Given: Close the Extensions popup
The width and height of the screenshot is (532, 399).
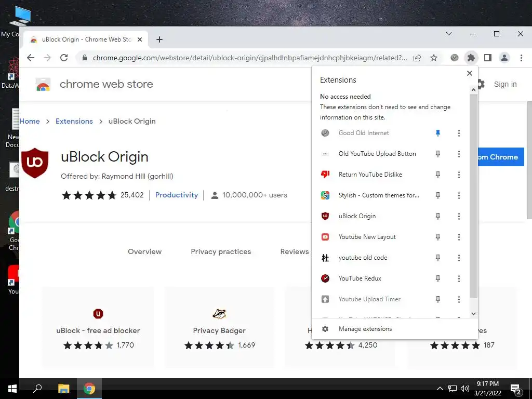Looking at the screenshot, I should coord(470,73).
